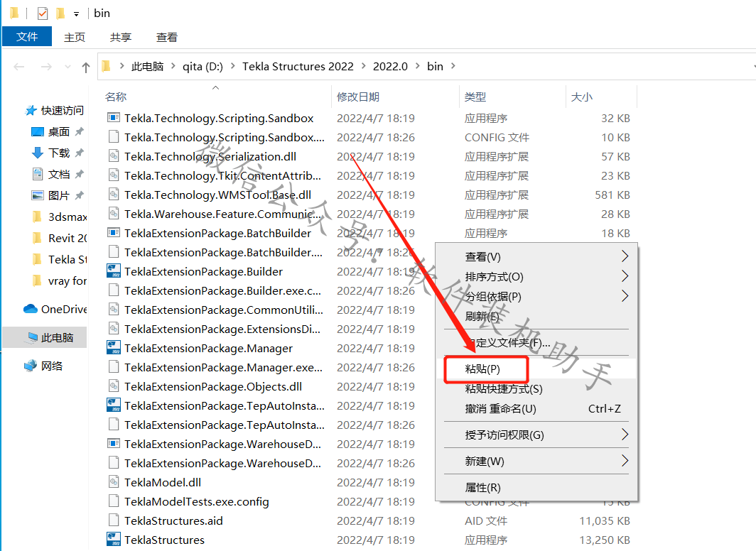Screen dimensions: 756x551
Task: Select file Tekla.Technology.Tkit.ContentAttrib...
Action: click(x=223, y=175)
